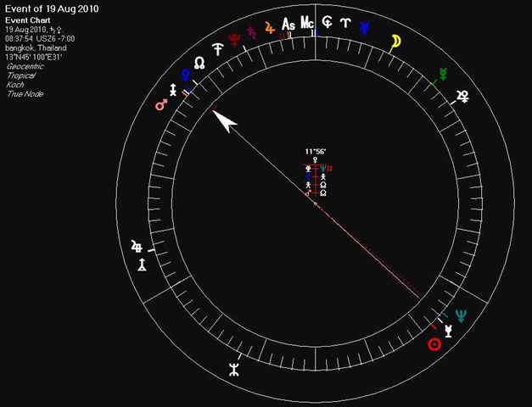This screenshot has height=407, width=532.
Task: Select the orange Jupiter glyph
Action: (x=270, y=28)
